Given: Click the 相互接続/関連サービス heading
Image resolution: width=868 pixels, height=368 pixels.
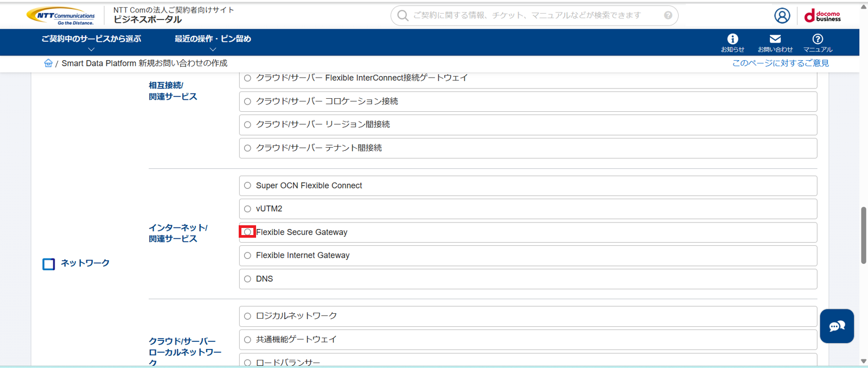Looking at the screenshot, I should pyautogui.click(x=173, y=91).
